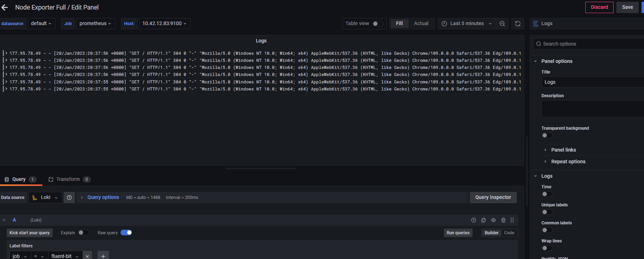Open the datasource default dropdown

click(42, 24)
